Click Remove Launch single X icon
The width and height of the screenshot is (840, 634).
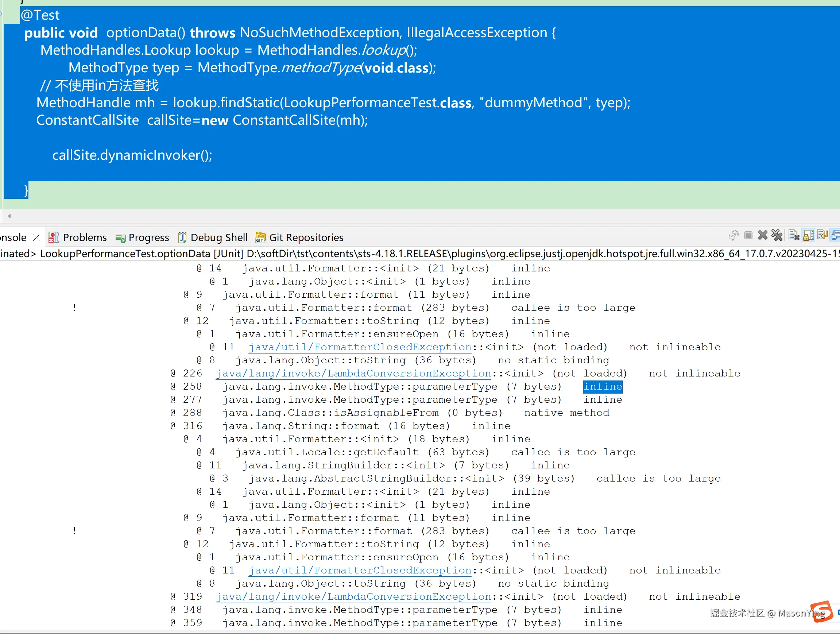point(763,236)
